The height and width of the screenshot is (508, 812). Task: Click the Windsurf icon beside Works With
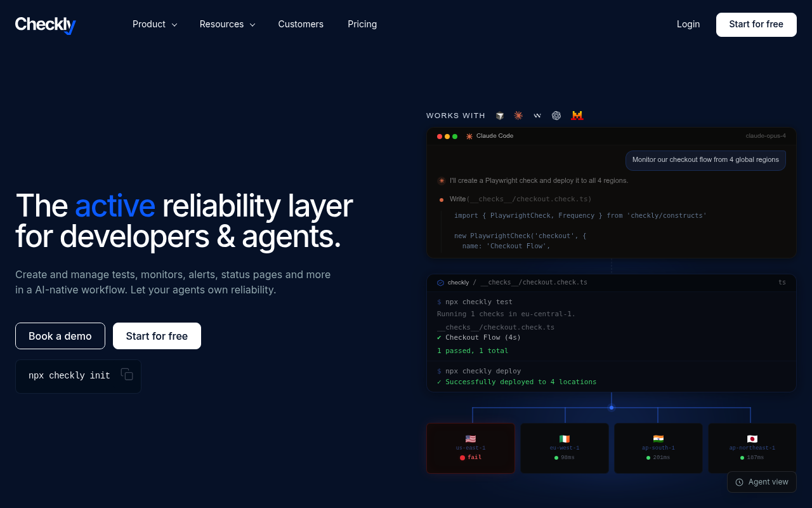click(537, 116)
